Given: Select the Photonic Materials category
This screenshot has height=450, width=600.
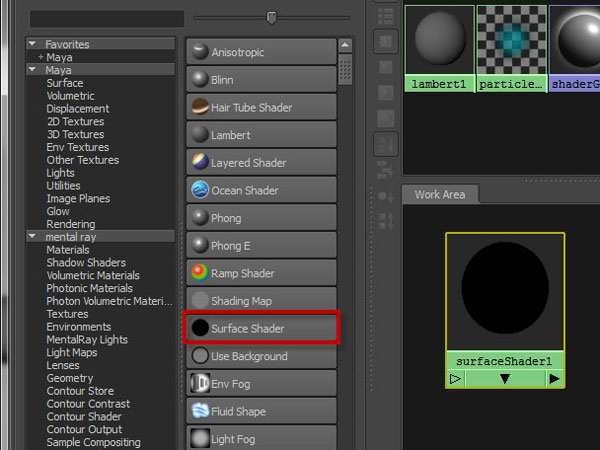Looking at the screenshot, I should click(x=90, y=288).
